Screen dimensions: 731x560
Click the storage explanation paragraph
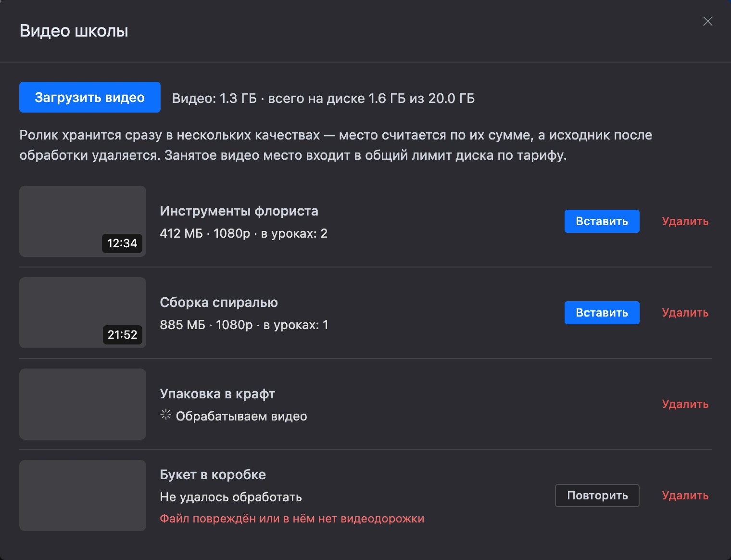click(336, 145)
